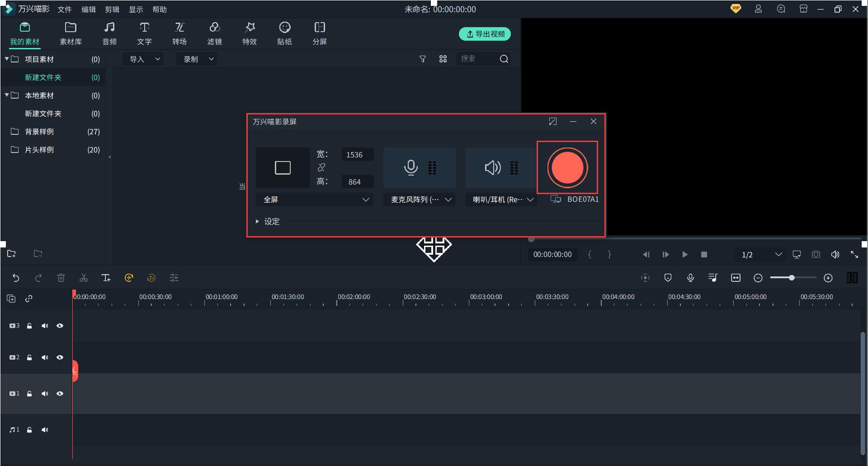The height and width of the screenshot is (466, 868).
Task: Open the 1/2 preview quality dropdown
Action: tap(761, 255)
